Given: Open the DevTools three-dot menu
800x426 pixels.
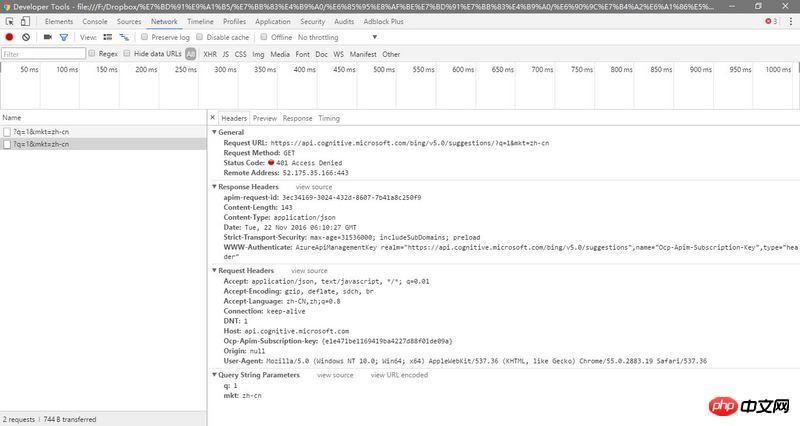Looking at the screenshot, I should click(791, 21).
